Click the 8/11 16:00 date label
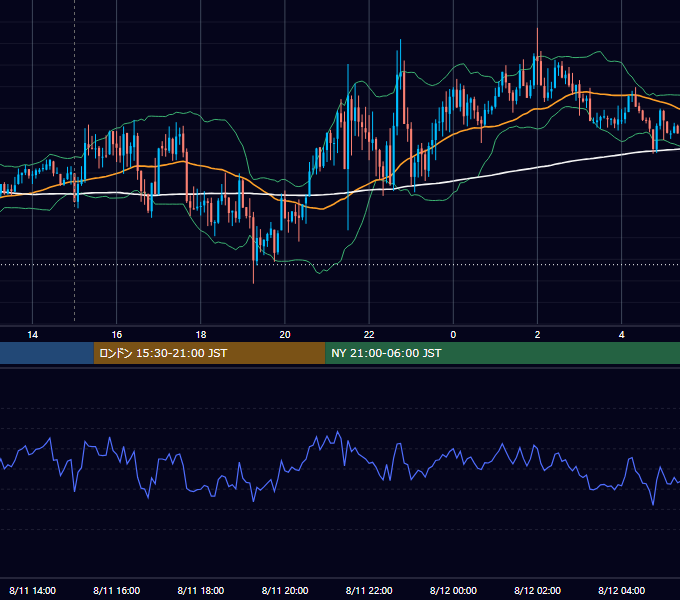 point(117,590)
